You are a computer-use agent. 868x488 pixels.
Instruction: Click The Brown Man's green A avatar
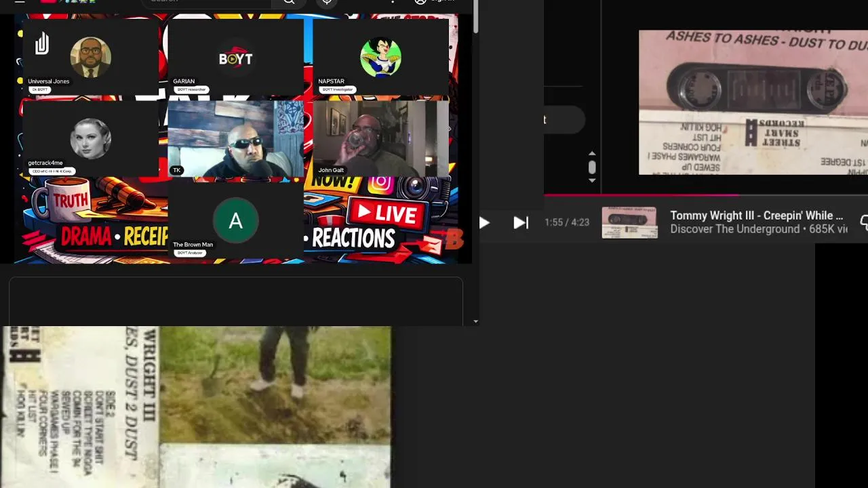coord(235,221)
